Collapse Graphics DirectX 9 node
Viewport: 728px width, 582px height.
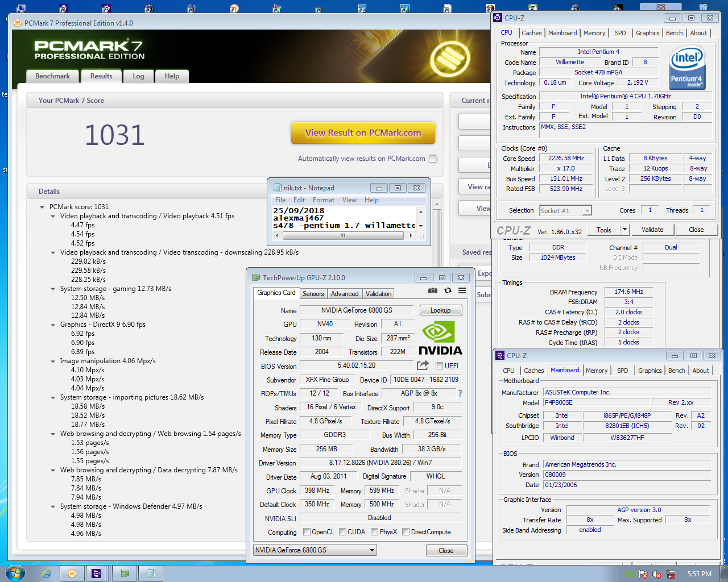pyautogui.click(x=53, y=325)
